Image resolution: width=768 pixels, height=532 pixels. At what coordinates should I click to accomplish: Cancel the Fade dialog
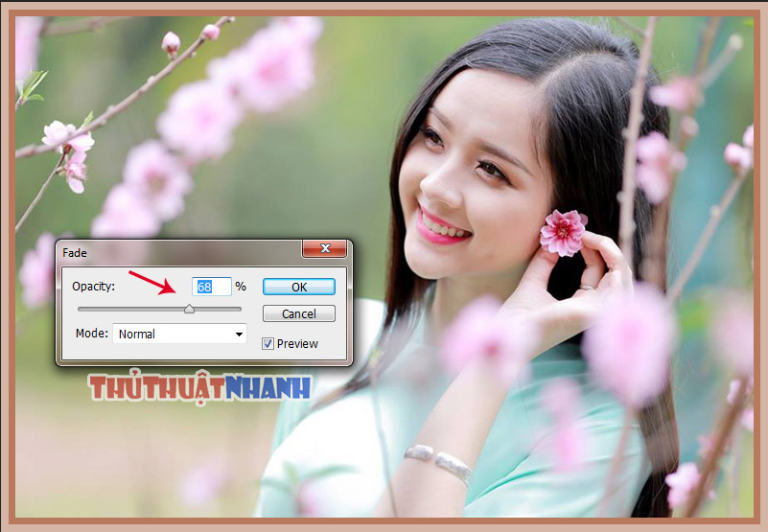point(299,313)
